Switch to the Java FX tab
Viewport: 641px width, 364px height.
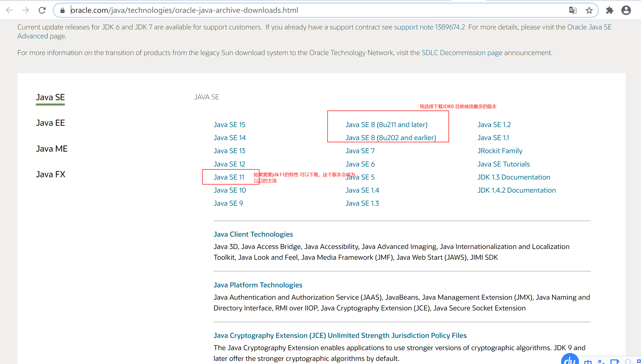point(50,174)
